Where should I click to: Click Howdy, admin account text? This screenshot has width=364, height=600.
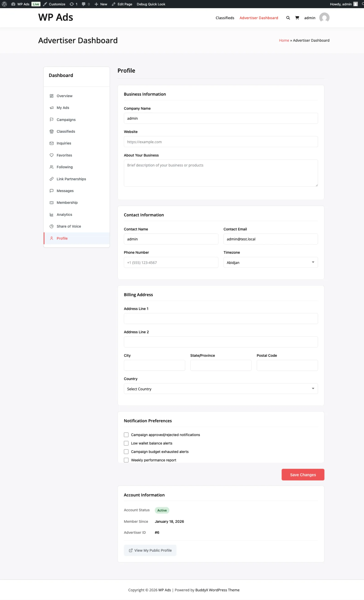coord(341,4)
